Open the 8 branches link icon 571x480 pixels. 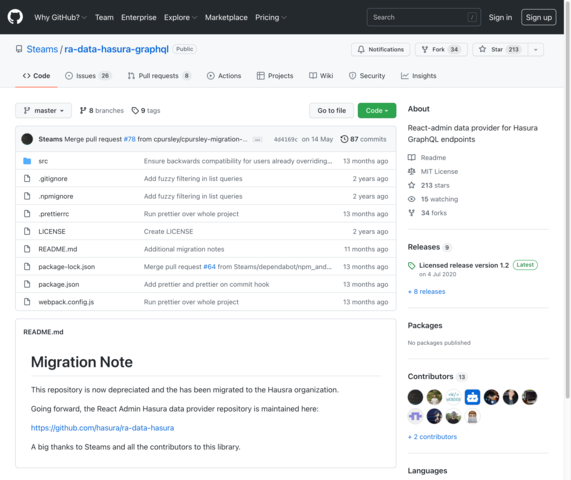tap(83, 110)
